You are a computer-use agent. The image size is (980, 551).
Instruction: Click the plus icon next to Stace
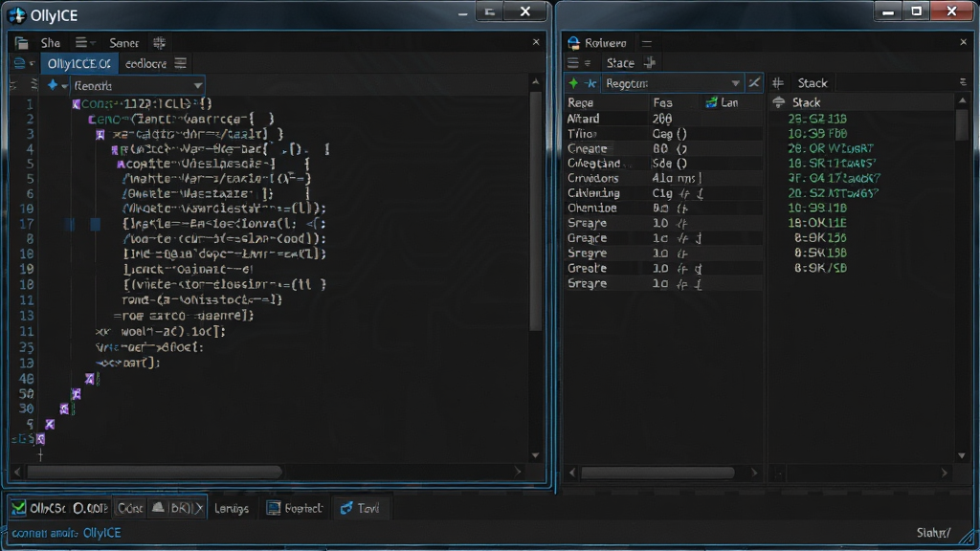(x=650, y=62)
